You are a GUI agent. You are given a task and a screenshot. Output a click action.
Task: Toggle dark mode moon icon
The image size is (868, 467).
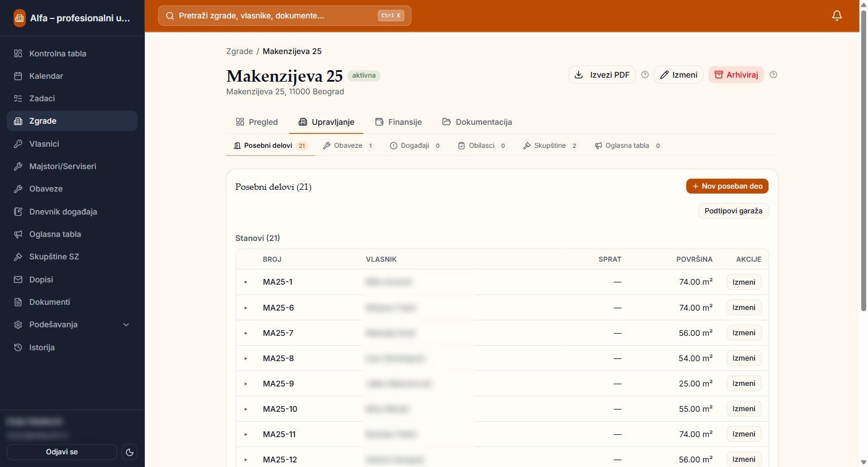pos(130,452)
